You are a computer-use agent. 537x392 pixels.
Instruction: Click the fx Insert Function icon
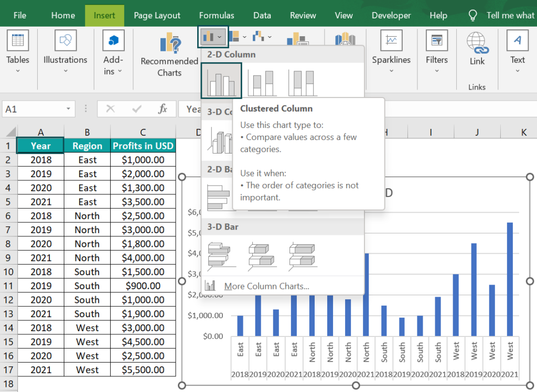163,109
